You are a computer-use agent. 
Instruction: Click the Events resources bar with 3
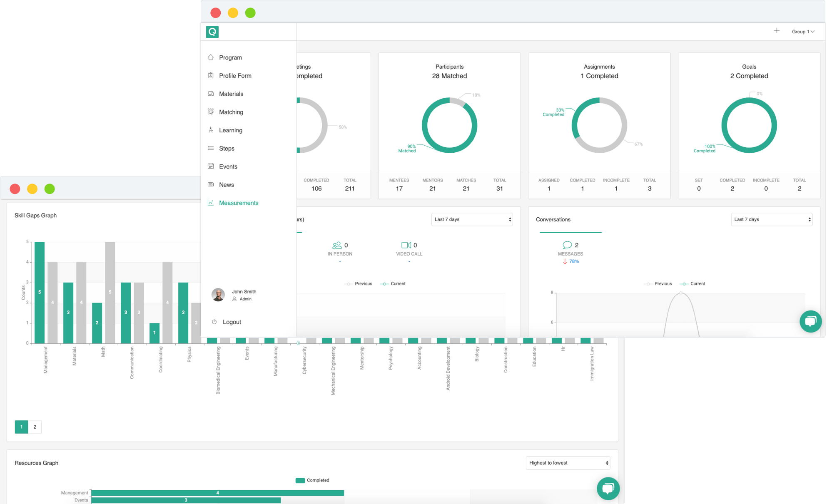click(186, 500)
